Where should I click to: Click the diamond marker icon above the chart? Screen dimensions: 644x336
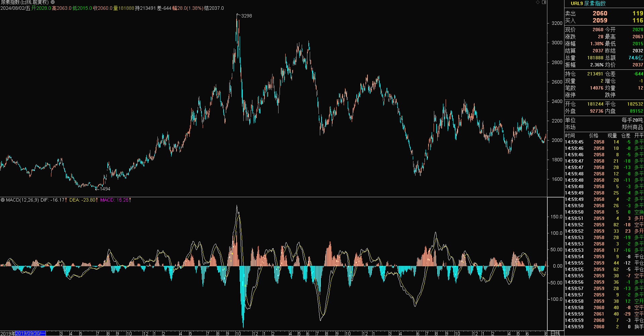538,2
